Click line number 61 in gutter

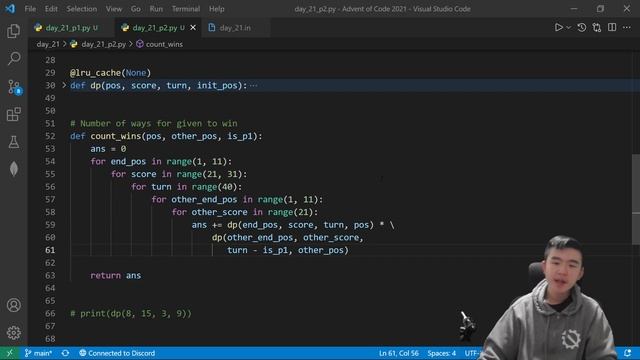tap(50, 250)
